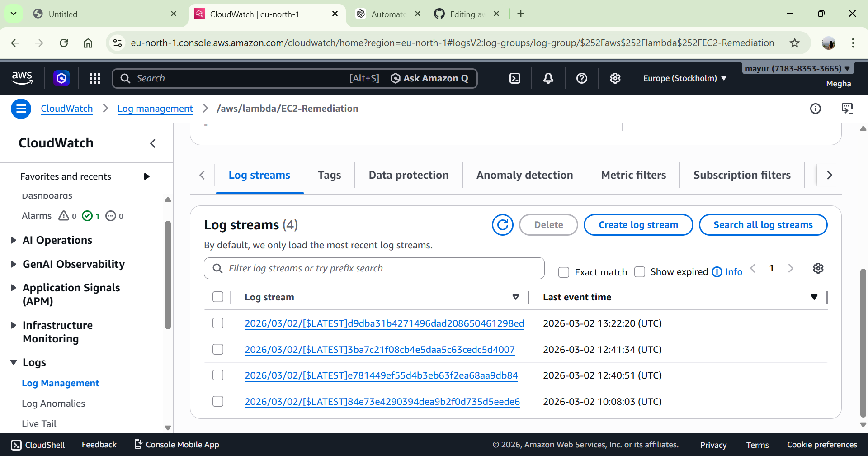This screenshot has width=868, height=456.
Task: Collapse the CloudWatch side navigation
Action: click(x=153, y=143)
